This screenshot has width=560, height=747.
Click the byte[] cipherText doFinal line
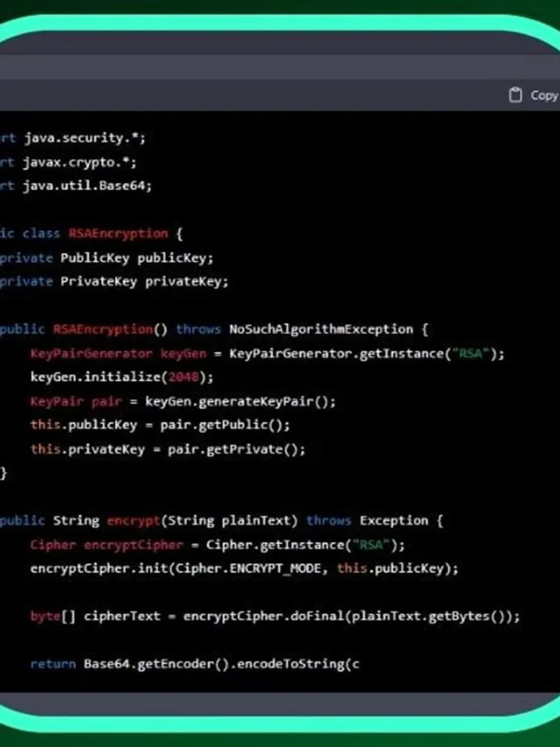(275, 616)
